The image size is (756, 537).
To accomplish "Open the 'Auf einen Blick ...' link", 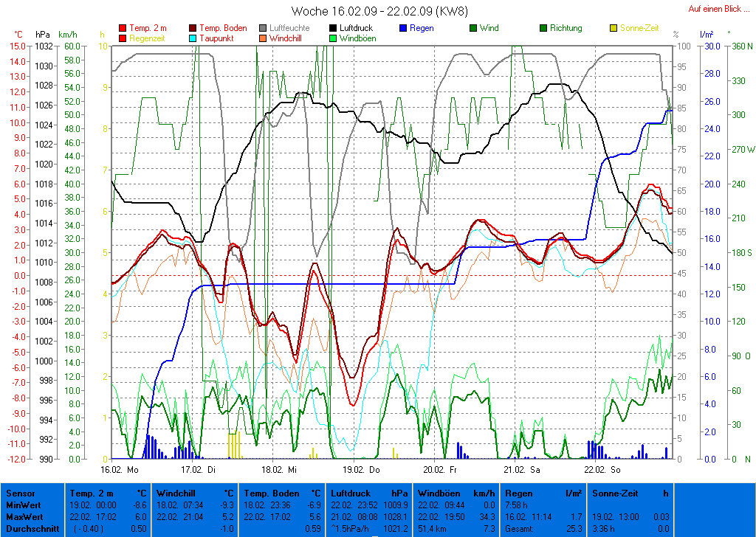I will (x=714, y=9).
